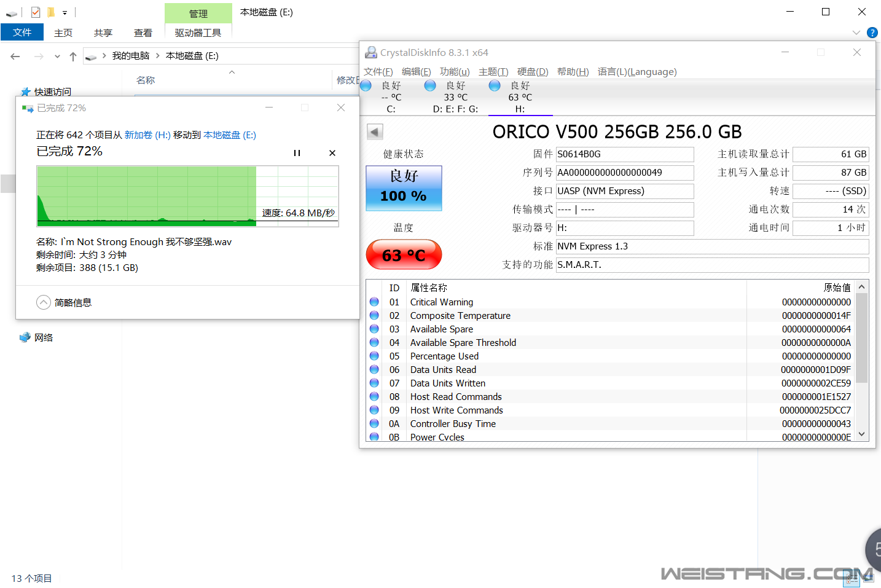Click 本地磁盘 (E:) in the address breadcrumb
881x588 pixels.
[192, 56]
